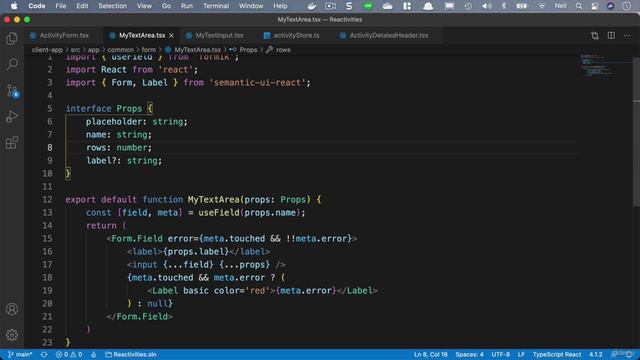
Task: Open the Edit menu
Action: coord(82,6)
